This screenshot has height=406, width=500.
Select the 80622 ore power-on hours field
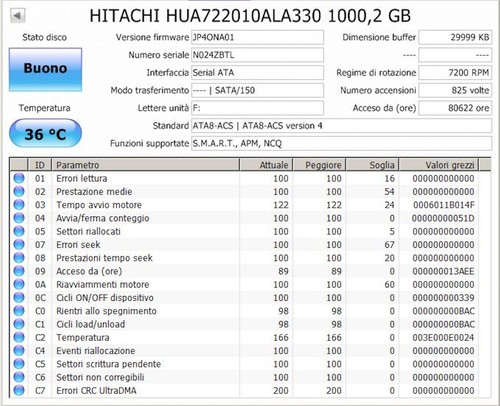click(x=455, y=108)
